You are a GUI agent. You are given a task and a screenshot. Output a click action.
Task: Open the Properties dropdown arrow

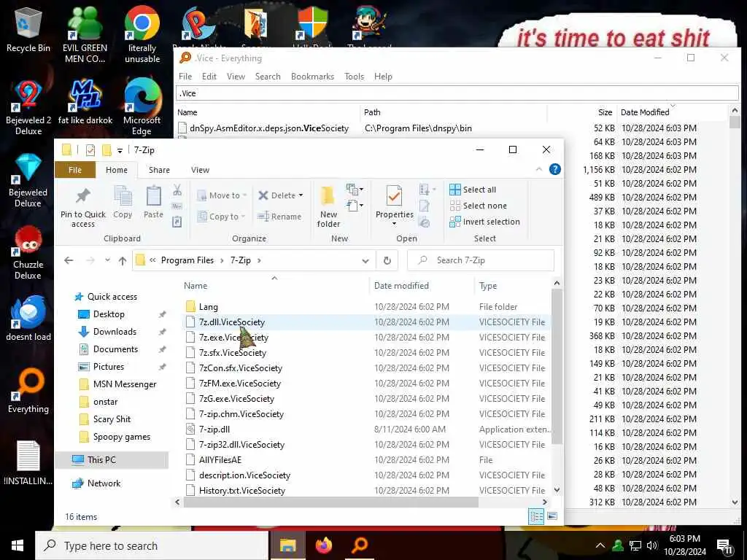click(394, 224)
